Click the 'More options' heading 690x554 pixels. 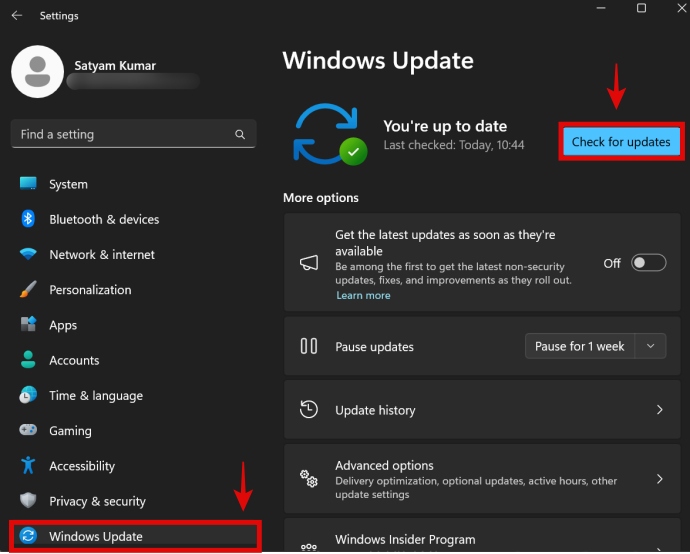pyautogui.click(x=321, y=198)
